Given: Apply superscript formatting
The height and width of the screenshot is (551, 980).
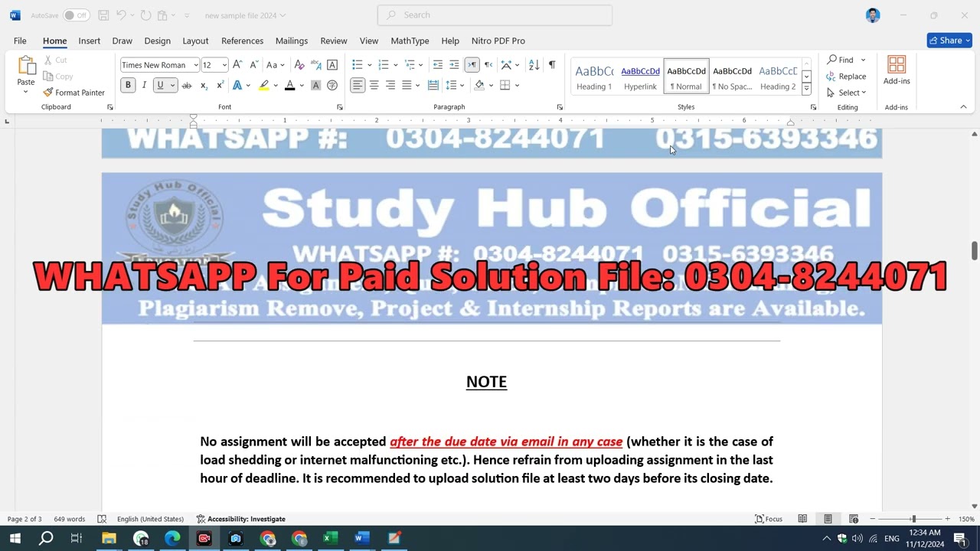Looking at the screenshot, I should [x=220, y=85].
